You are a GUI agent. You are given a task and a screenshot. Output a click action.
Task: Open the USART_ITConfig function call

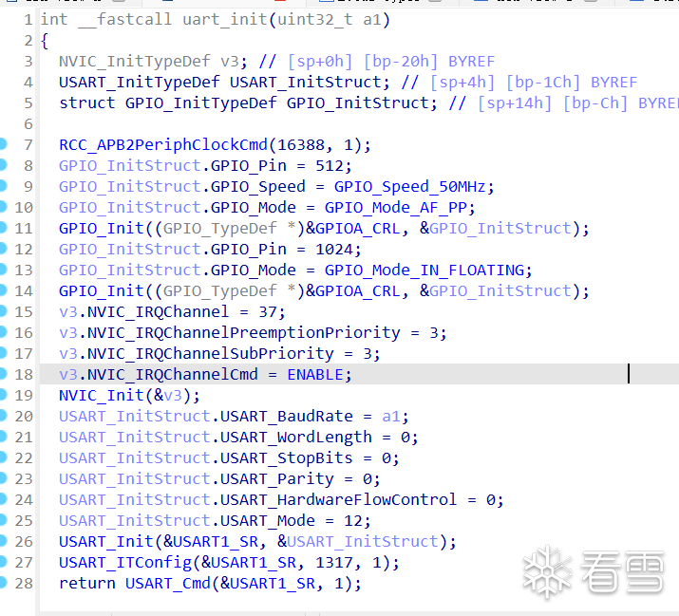(x=125, y=563)
